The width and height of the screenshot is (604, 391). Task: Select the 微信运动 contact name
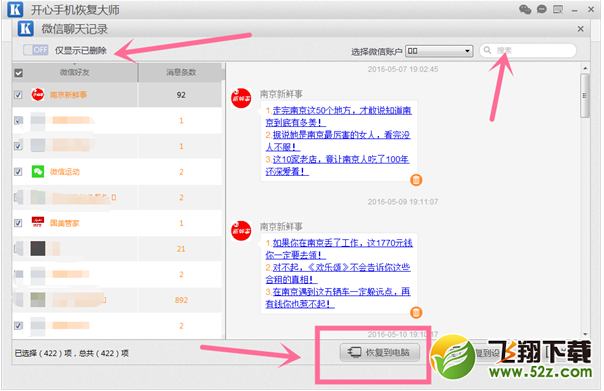coord(65,172)
